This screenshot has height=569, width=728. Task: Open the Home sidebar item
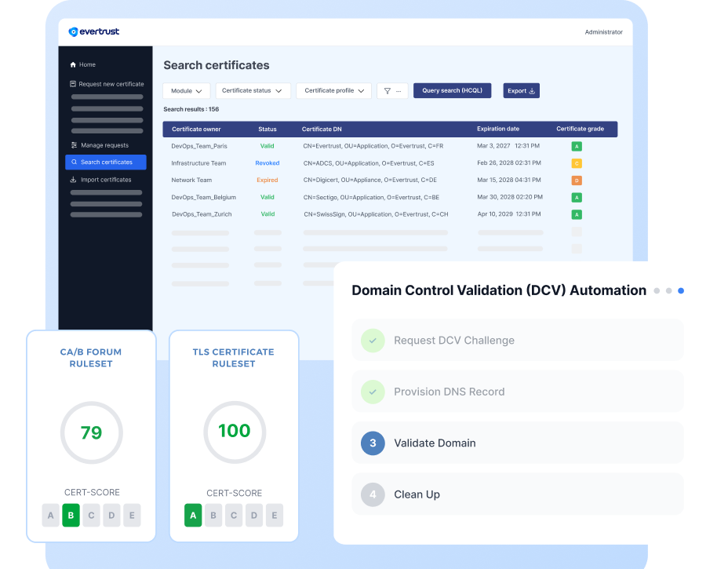(82, 64)
